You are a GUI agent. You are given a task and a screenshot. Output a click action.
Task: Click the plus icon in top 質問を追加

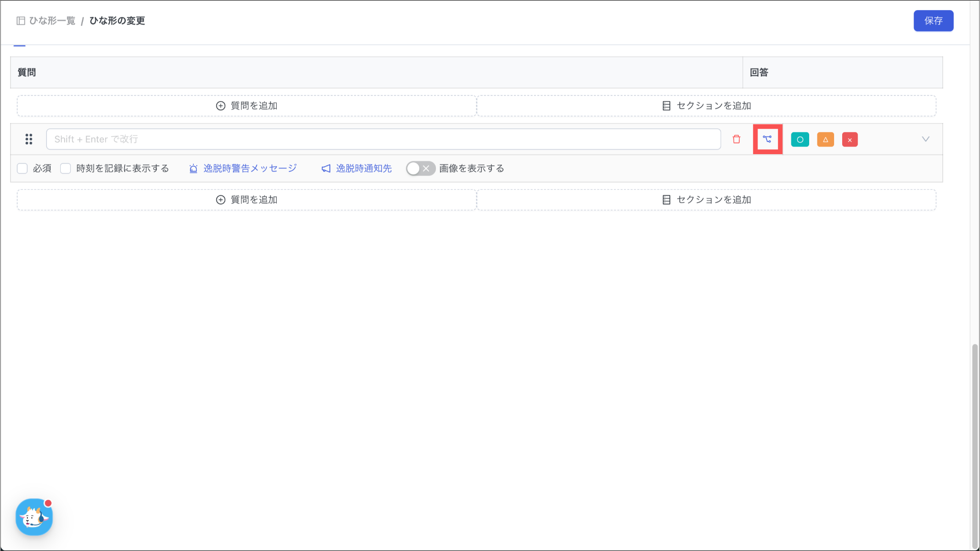[221, 106]
